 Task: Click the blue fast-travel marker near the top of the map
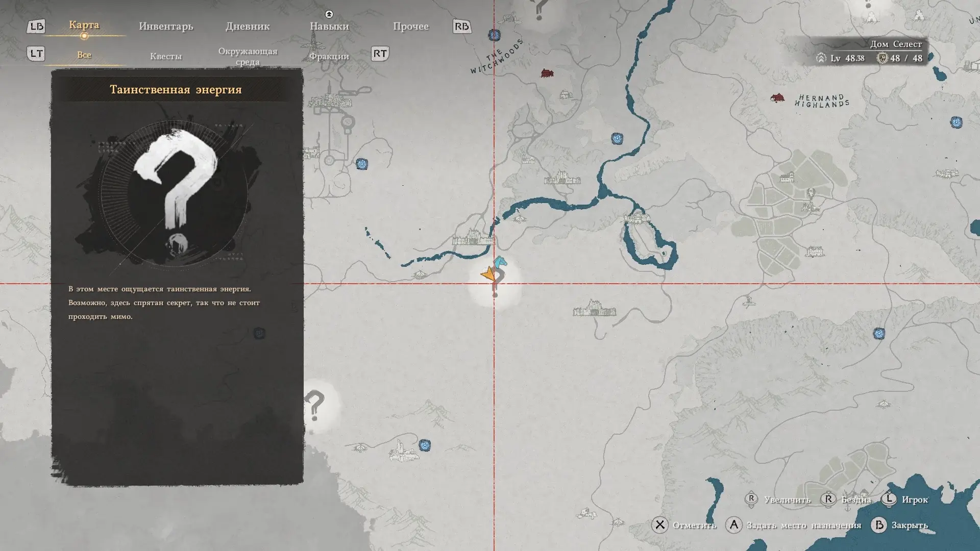(x=494, y=35)
